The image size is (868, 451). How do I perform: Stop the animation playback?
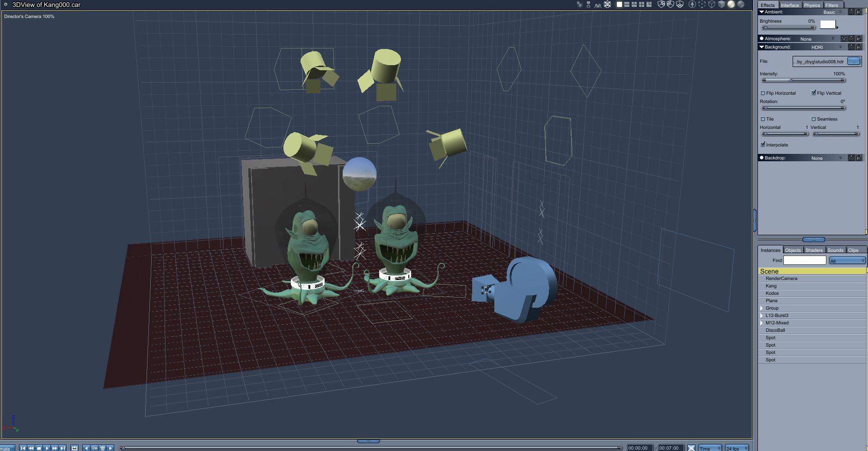pyautogui.click(x=39, y=448)
